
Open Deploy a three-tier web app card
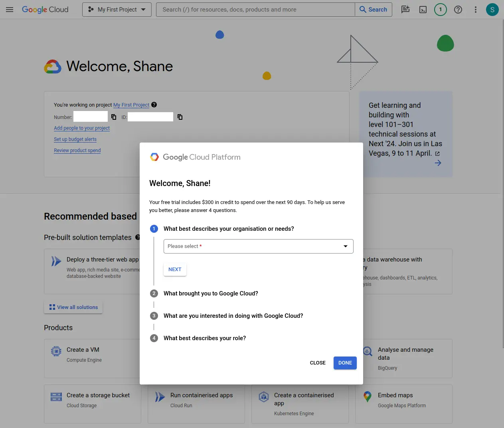(x=93, y=271)
